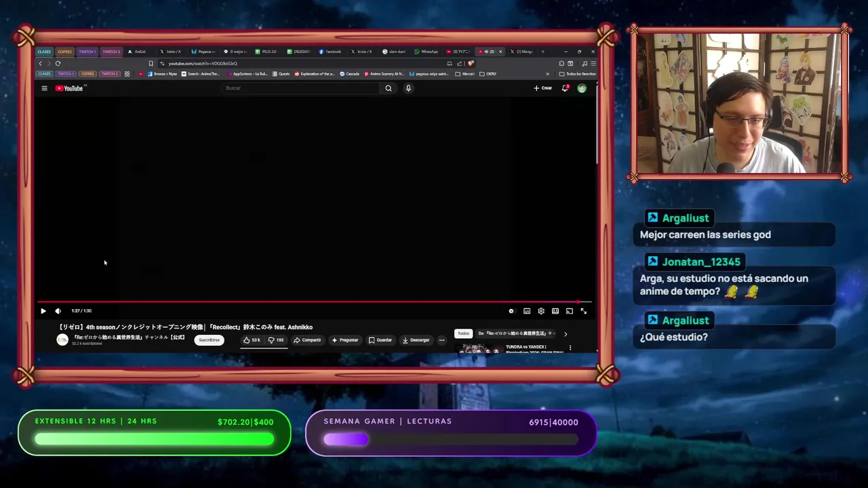
Task: Toggle subtitles in the video player
Action: pos(527,311)
